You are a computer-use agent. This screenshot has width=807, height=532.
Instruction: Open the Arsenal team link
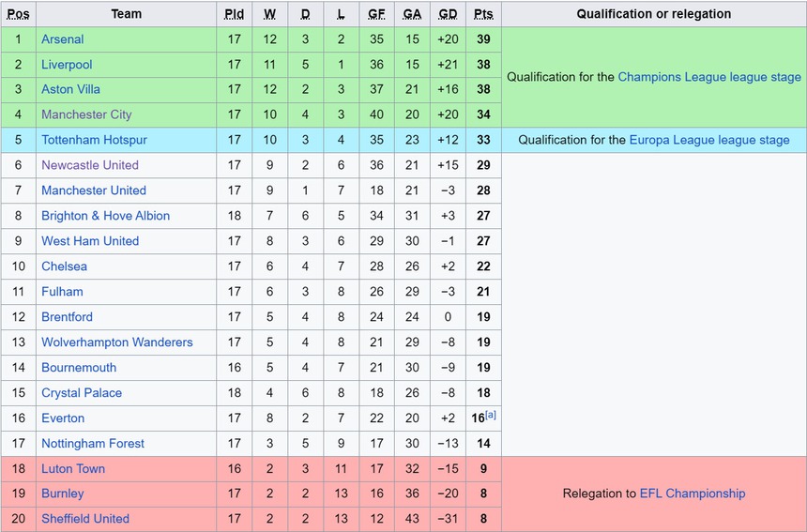[62, 39]
